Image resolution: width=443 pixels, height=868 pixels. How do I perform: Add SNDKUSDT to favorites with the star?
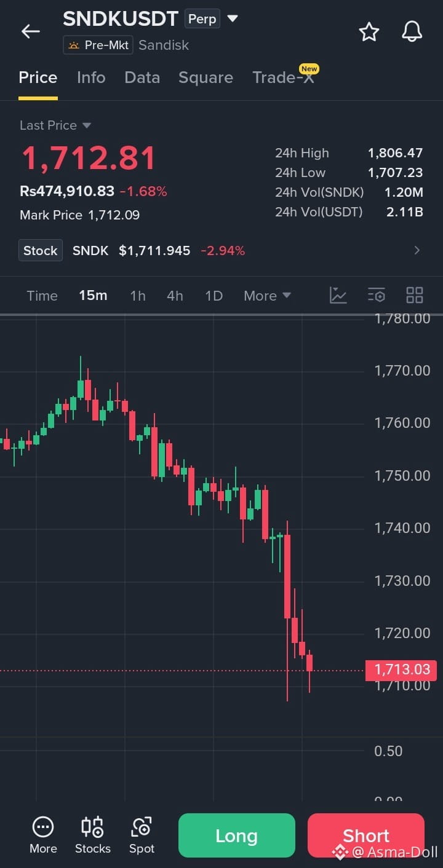point(369,31)
